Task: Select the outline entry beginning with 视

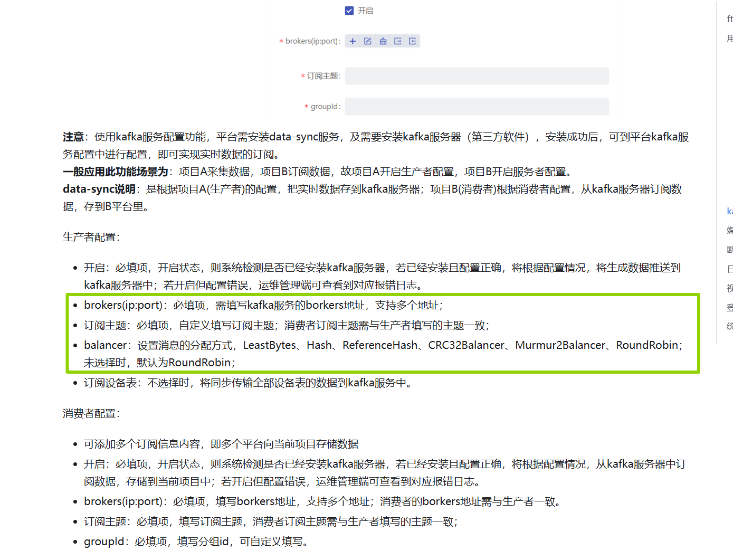Action: tap(729, 288)
